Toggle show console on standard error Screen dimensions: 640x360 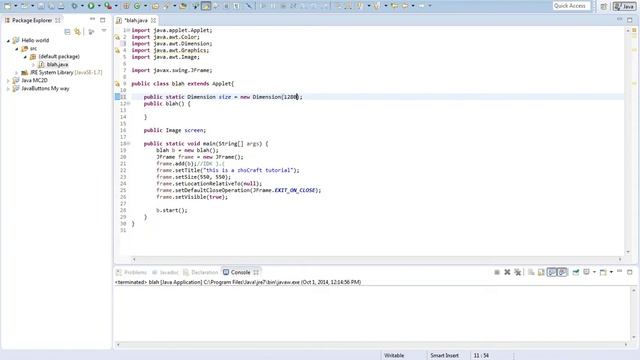pyautogui.click(x=562, y=272)
